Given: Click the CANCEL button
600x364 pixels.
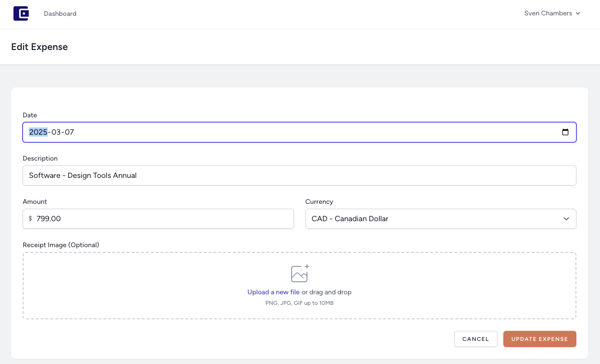Looking at the screenshot, I should [x=475, y=339].
